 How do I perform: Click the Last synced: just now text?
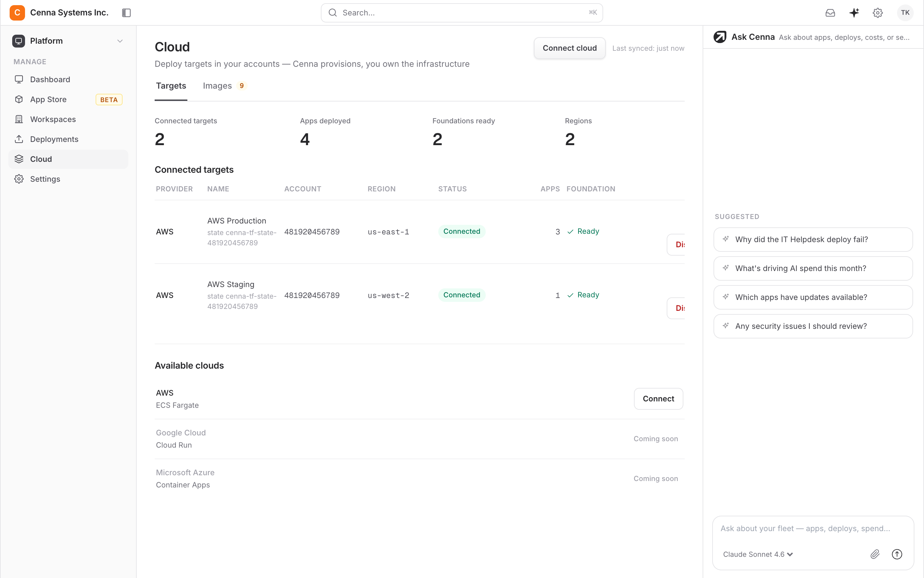click(648, 48)
